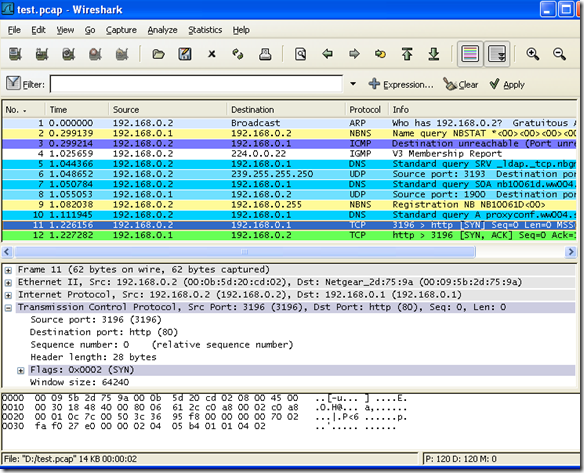
Task: Reload the capture file icon
Action: click(238, 54)
